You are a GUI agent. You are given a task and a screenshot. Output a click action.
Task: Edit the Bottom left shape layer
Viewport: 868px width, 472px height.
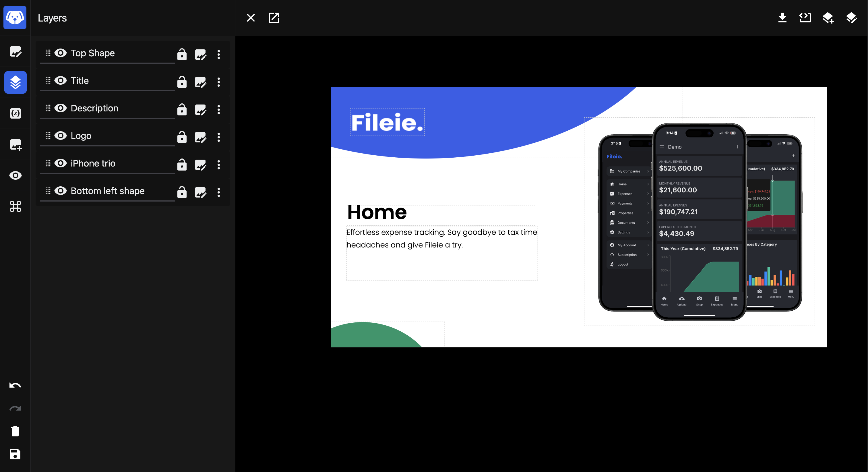pos(200,193)
